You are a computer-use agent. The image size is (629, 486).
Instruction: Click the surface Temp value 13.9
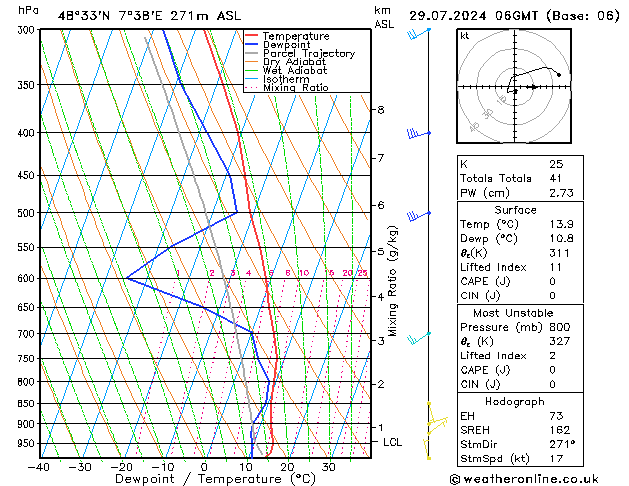(561, 224)
